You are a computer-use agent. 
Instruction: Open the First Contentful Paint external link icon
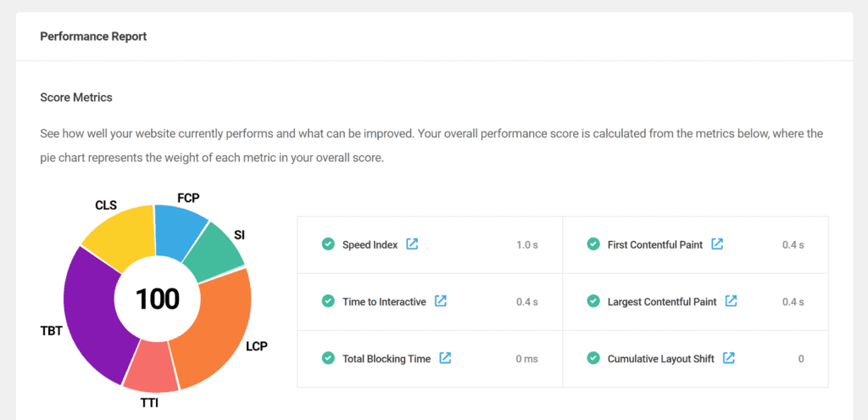tap(717, 244)
